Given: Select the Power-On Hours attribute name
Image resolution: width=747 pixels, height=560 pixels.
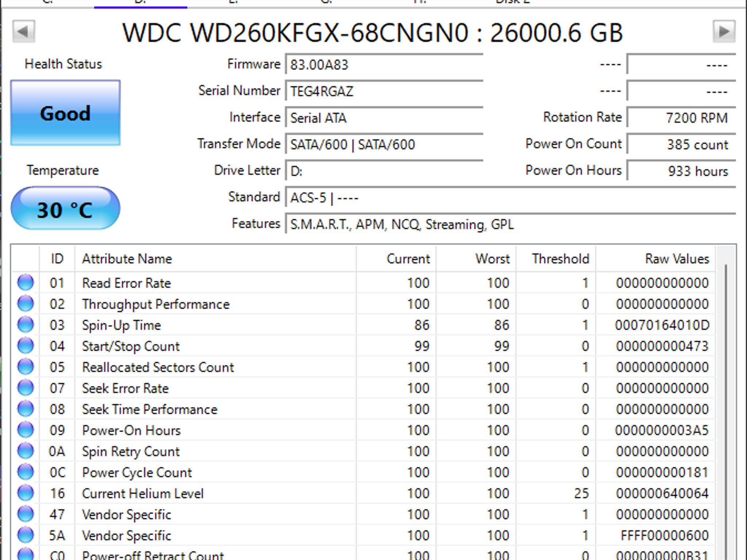Looking at the screenshot, I should [x=131, y=431].
